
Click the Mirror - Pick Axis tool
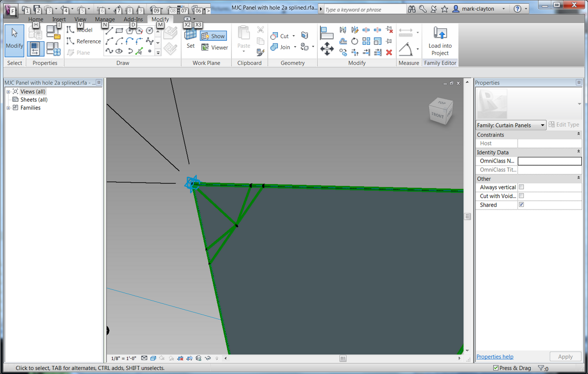pyautogui.click(x=343, y=30)
